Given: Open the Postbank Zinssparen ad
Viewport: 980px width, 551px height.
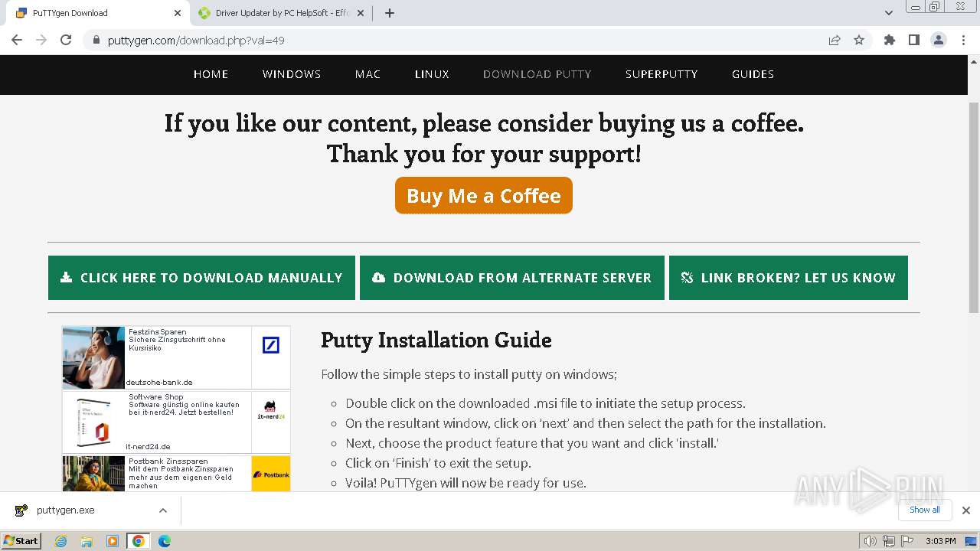Looking at the screenshot, I should 176,474.
